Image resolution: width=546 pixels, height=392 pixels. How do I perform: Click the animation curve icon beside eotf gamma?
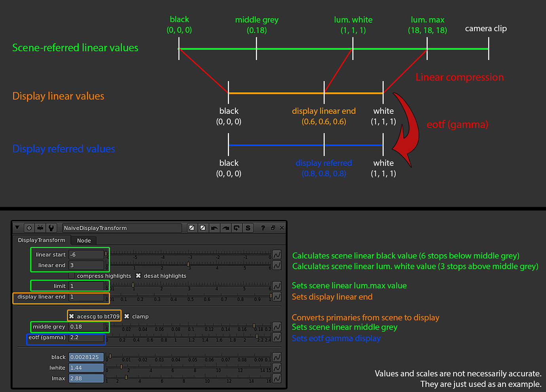click(277, 338)
